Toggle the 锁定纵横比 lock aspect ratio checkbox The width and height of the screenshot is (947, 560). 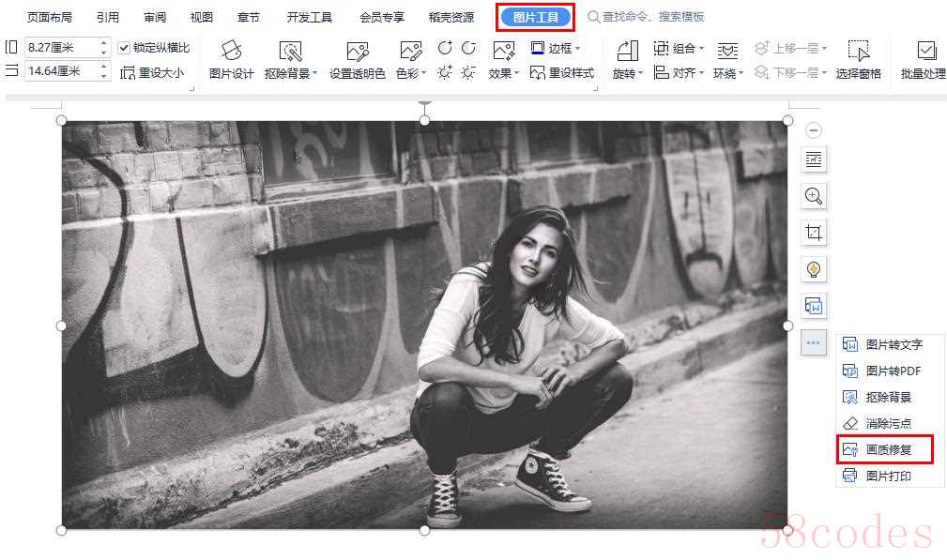(124, 48)
